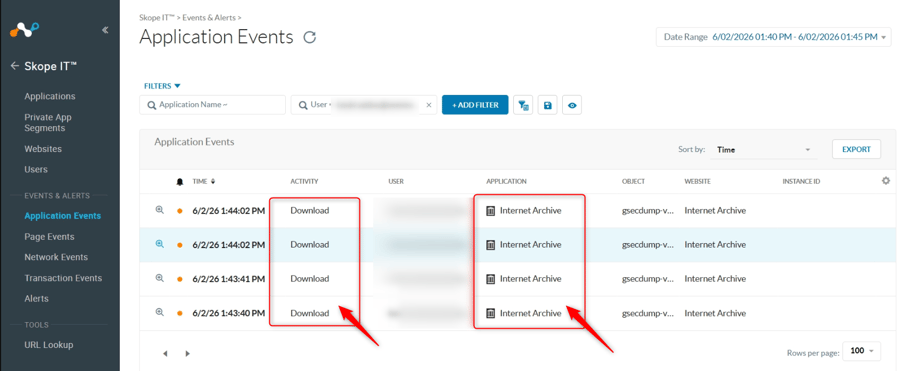Click the EXPORT button
The width and height of the screenshot is (909, 371).
tap(856, 149)
